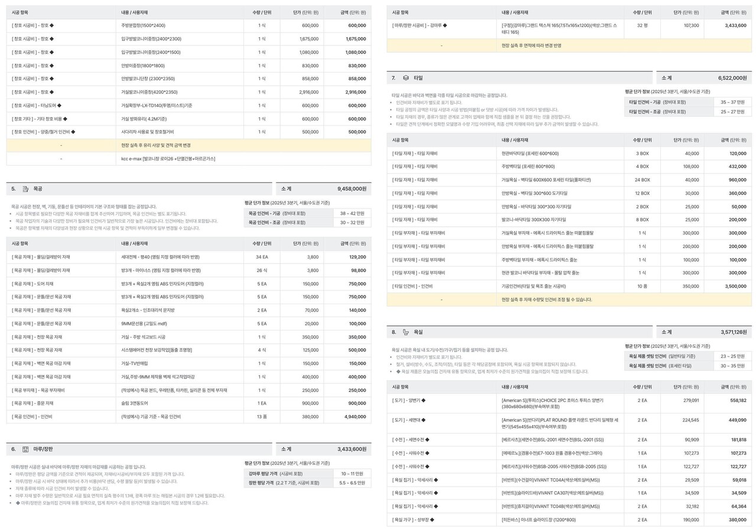756x532 pixels.
Task: Click the yellow note row under 타일 table
Action: [x=569, y=300]
